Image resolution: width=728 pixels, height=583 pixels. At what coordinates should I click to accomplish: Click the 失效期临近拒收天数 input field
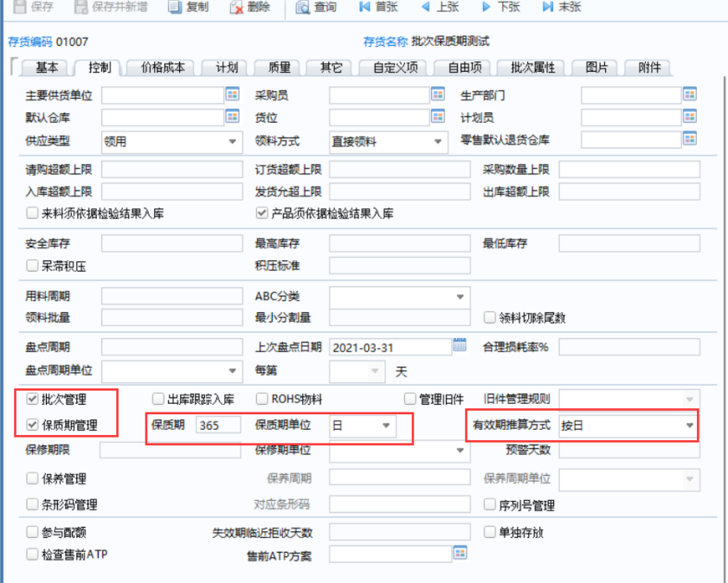point(400,532)
